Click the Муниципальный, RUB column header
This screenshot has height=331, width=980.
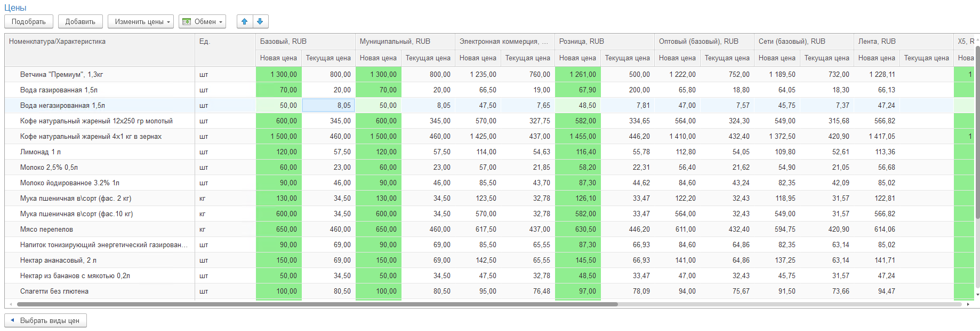tap(395, 42)
